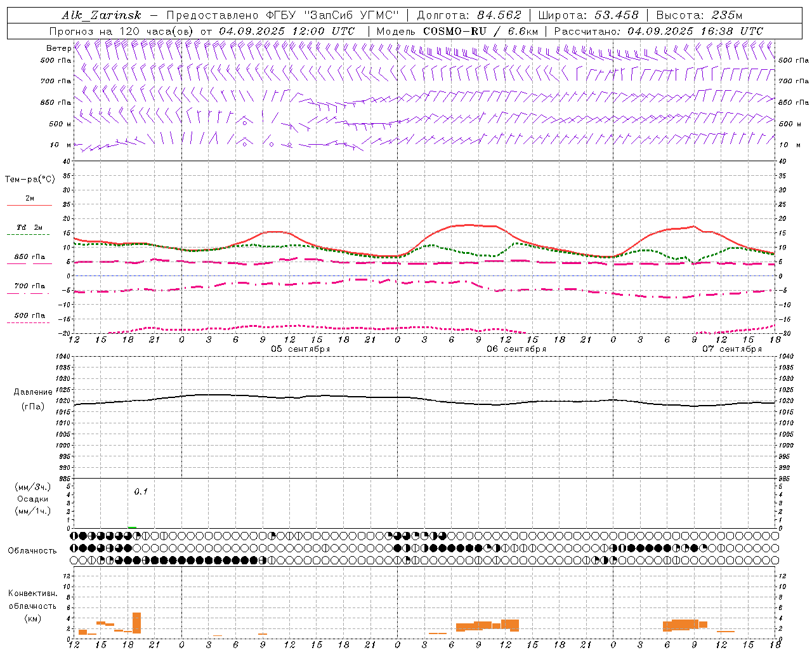This screenshot has width=812, height=650.
Task: Click the Давление pressure panel label
Action: pos(32,392)
